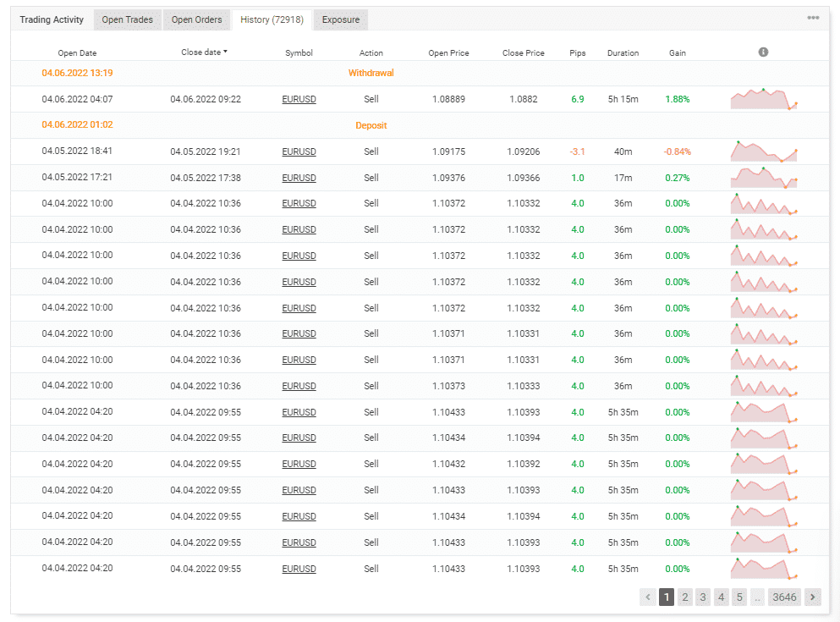
Task: Click the info icon in the table header
Action: tap(763, 52)
